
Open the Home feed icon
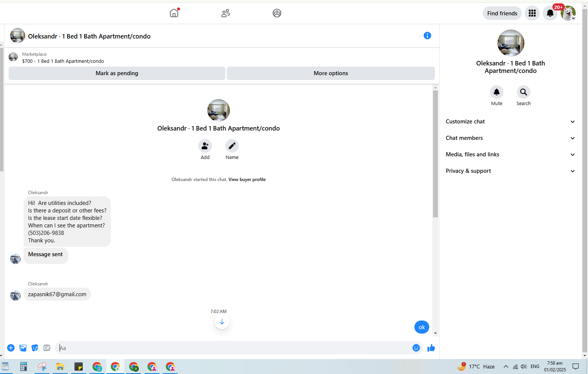[174, 13]
